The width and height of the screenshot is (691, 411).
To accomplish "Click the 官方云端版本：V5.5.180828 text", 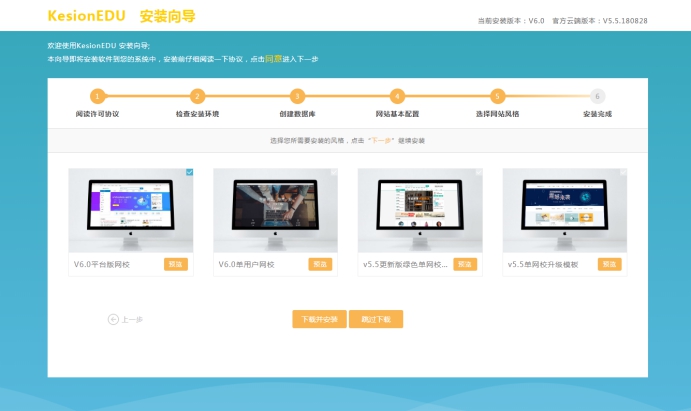I will 600,21.
